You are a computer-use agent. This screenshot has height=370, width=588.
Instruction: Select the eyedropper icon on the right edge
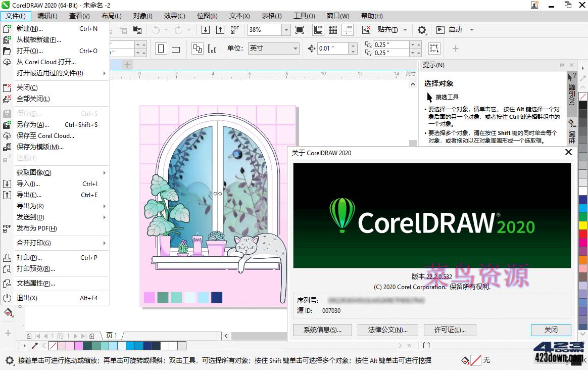pyautogui.click(x=581, y=79)
